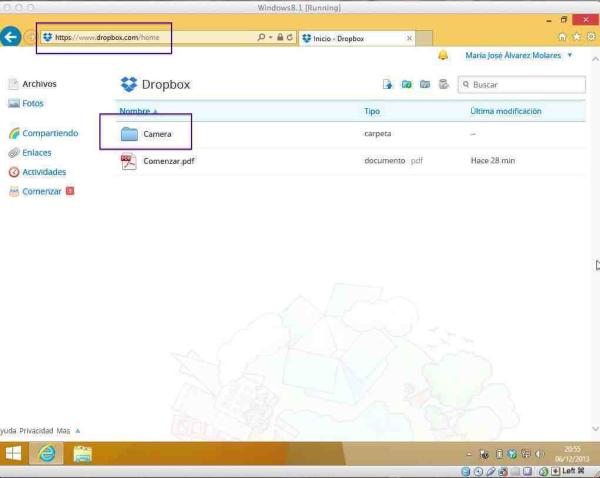The image size is (600, 478).
Task: Click VirtualBox USB status icon
Action: pos(491,471)
